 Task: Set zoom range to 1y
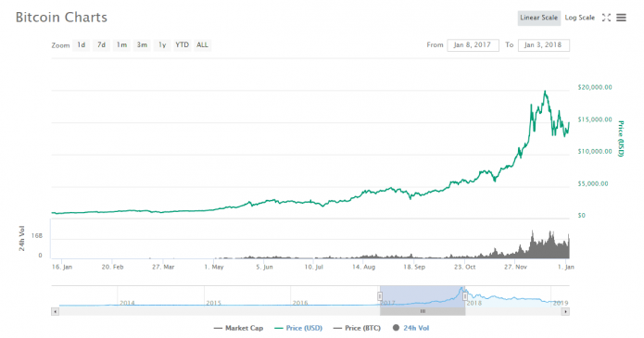(x=162, y=45)
